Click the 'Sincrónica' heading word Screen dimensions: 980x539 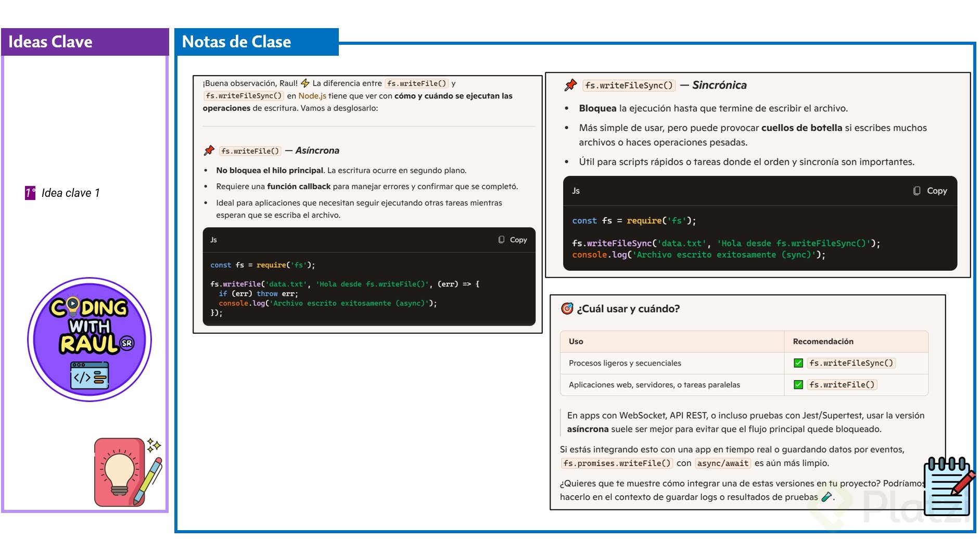pos(719,85)
